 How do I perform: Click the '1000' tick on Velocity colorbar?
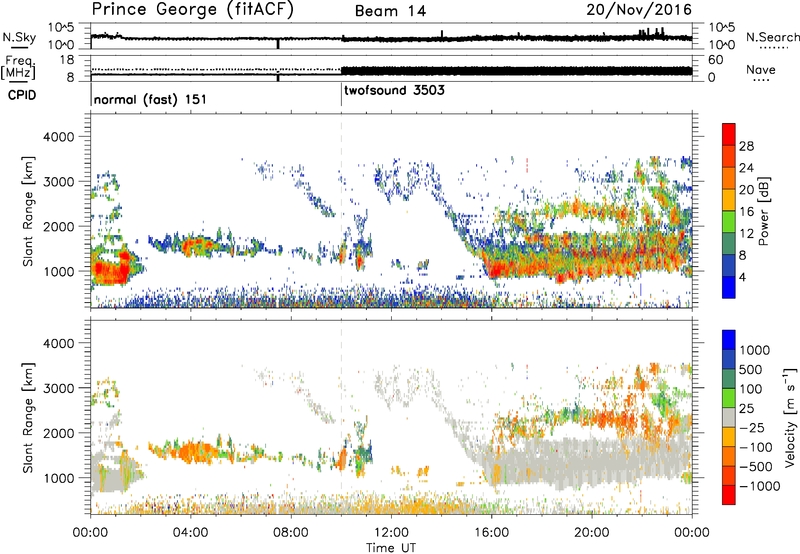point(754,350)
